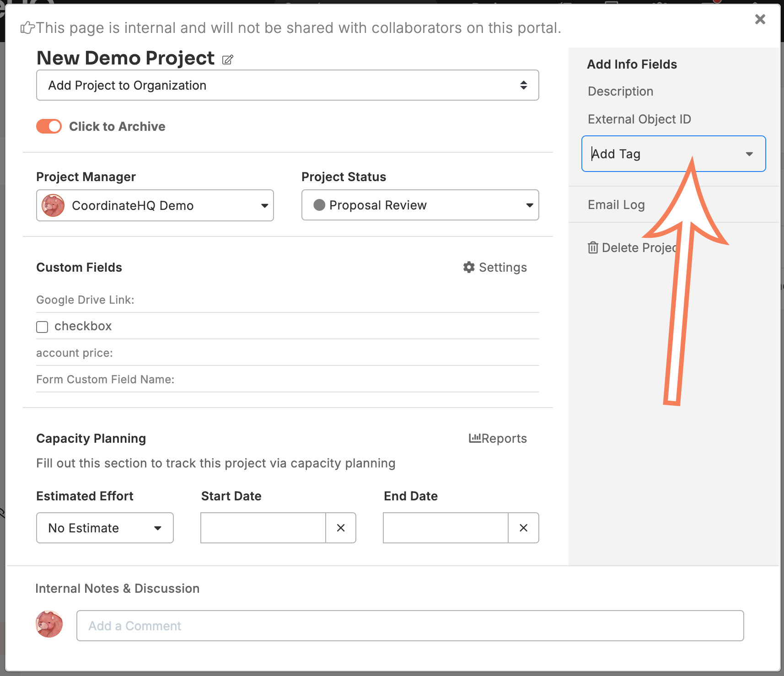Click the commenter avatar near Internal Notes
The image size is (784, 676).
click(x=49, y=624)
